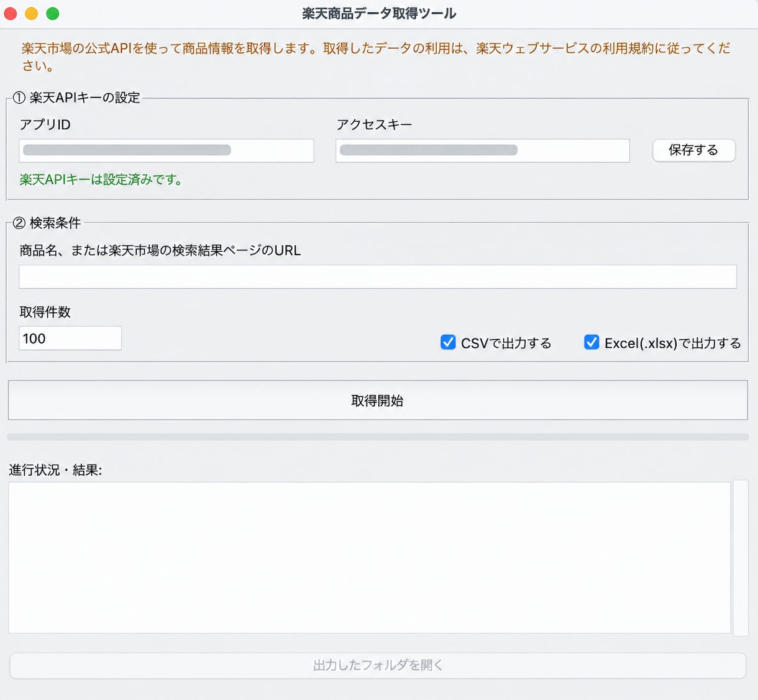Screen dimensions: 758x700
Task: Start fetching with the 取得開始 button
Action: (x=378, y=401)
